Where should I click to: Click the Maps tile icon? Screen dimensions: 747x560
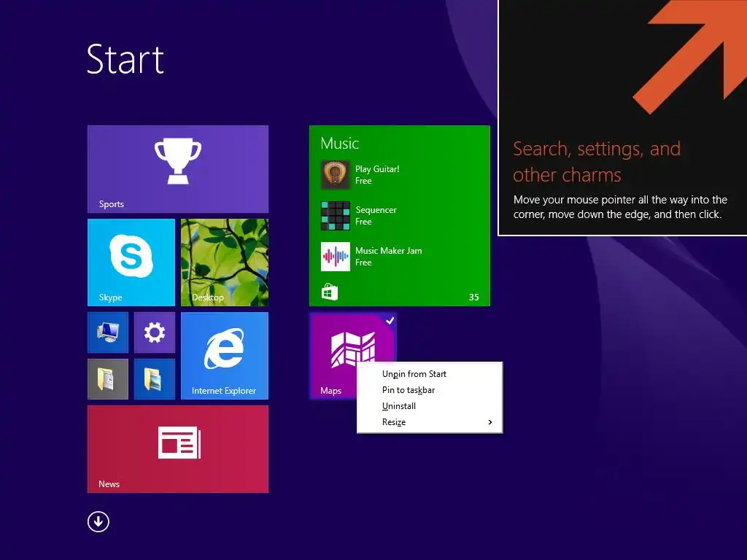tap(352, 350)
